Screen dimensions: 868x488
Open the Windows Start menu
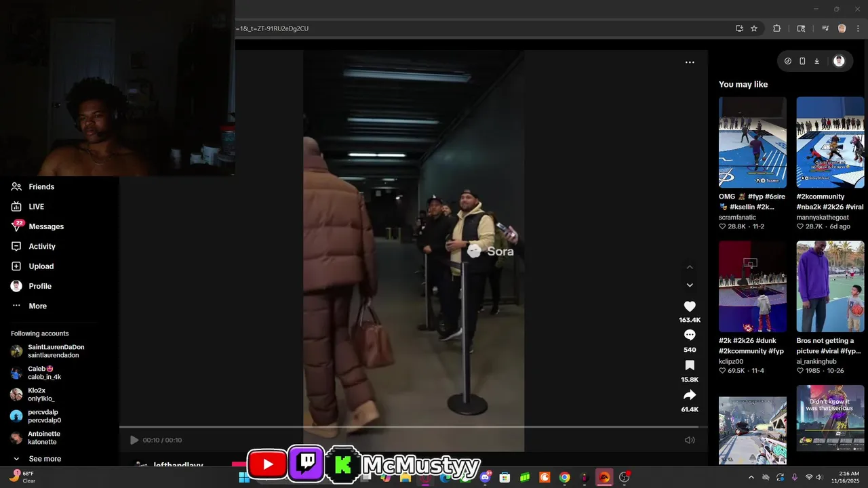(244, 477)
